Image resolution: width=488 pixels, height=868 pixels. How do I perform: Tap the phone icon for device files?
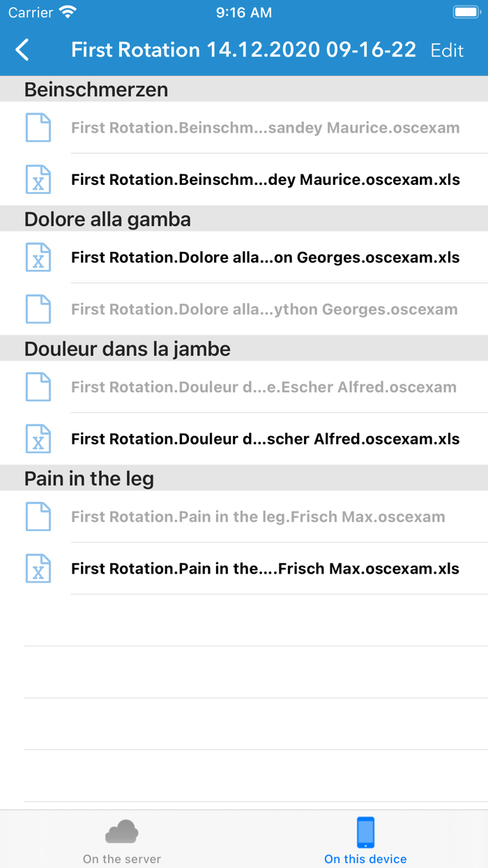(x=365, y=830)
